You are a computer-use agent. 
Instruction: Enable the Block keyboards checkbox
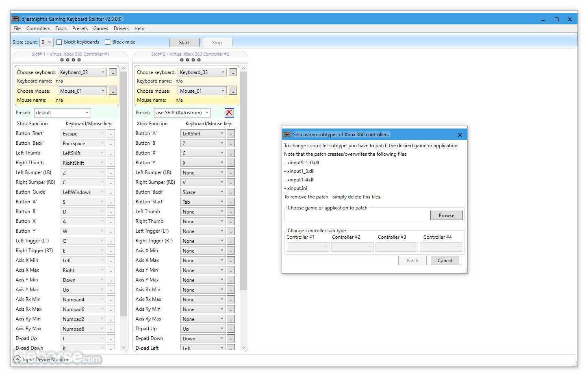59,42
